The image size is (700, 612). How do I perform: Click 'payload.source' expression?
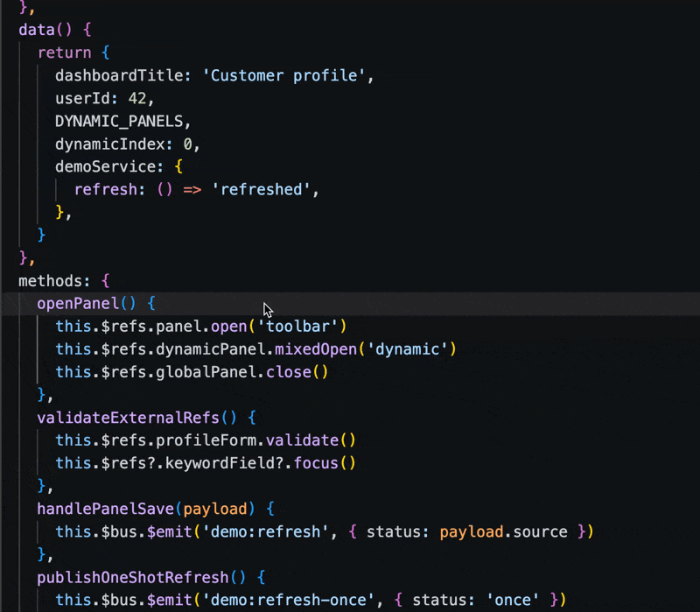504,531
